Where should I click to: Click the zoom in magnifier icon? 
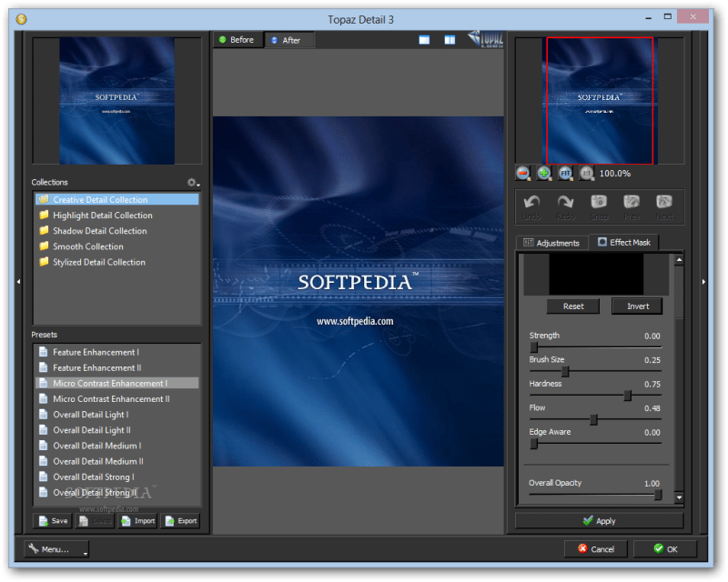point(543,173)
